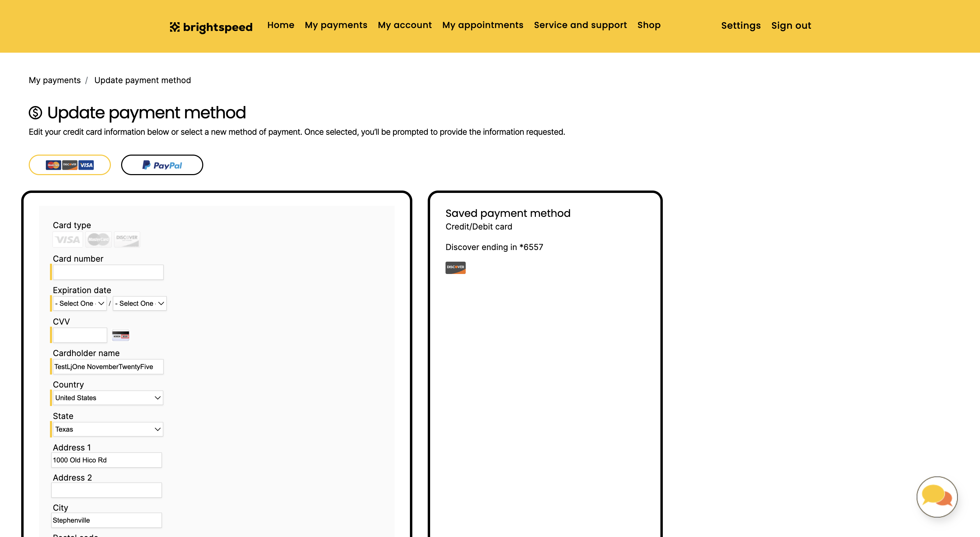Expand the State dropdown showing Texas
The image size is (980, 537).
point(108,429)
